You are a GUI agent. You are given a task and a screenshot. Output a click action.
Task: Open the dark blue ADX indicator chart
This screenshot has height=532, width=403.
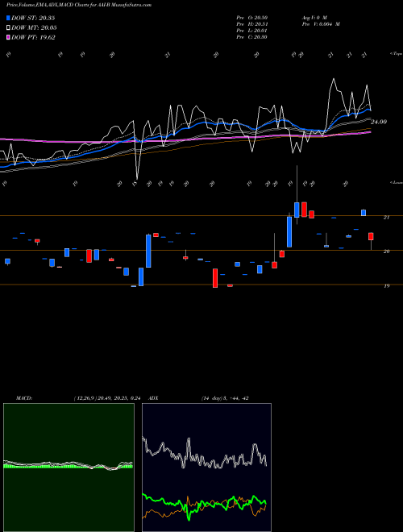(x=206, y=468)
